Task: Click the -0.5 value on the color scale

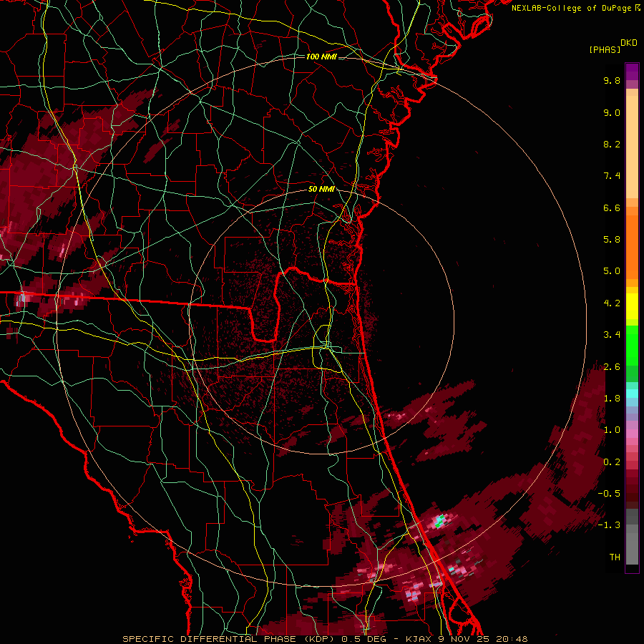Action: pos(609,494)
